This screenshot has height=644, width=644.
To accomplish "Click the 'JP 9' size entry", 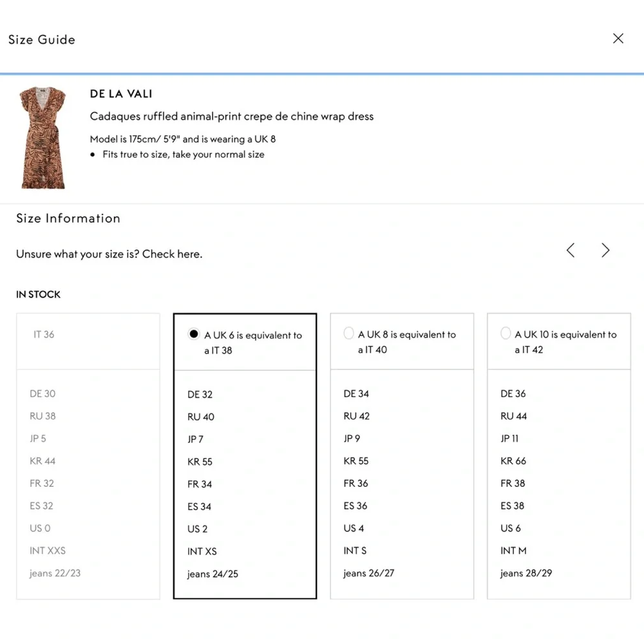I will tap(352, 438).
